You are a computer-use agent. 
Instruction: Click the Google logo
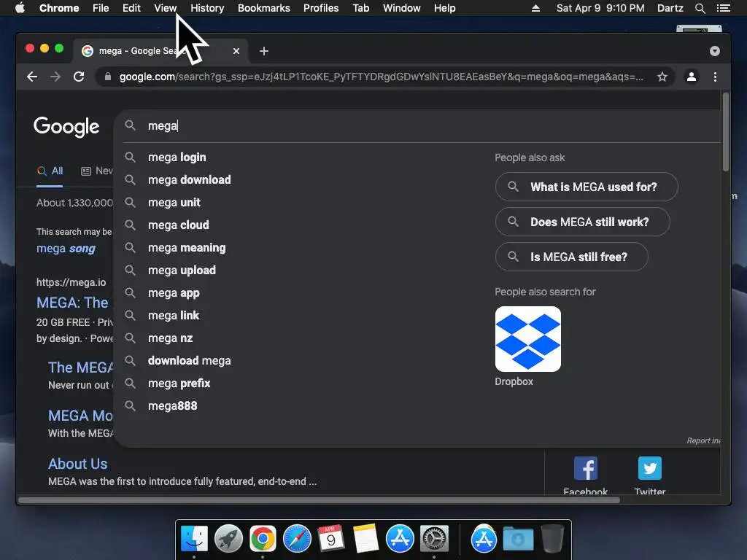point(66,127)
